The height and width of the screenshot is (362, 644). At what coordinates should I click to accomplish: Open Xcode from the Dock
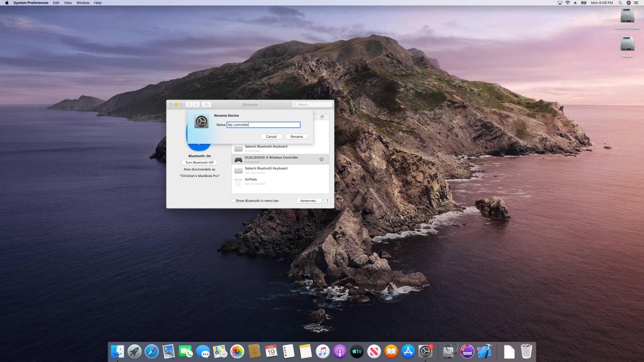(x=484, y=351)
